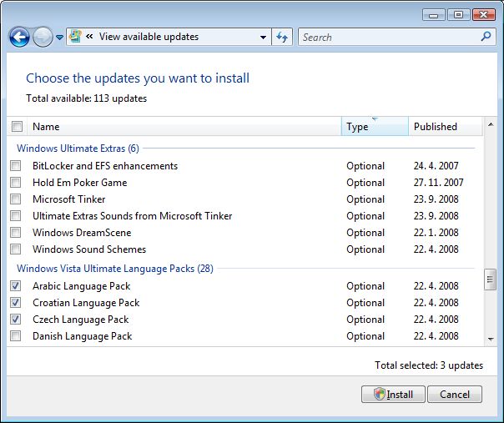Check the Hold Em Poker Game checkbox
Viewport: 504px width, 423px height.
pos(15,183)
